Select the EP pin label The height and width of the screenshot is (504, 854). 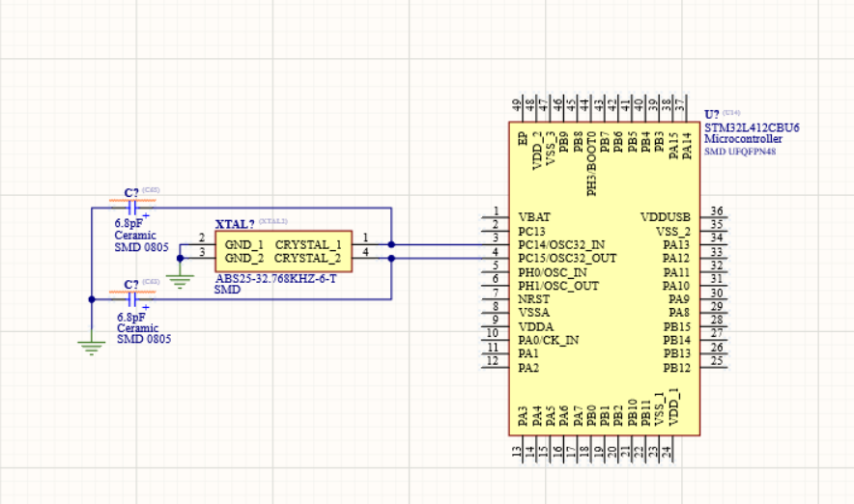click(523, 139)
